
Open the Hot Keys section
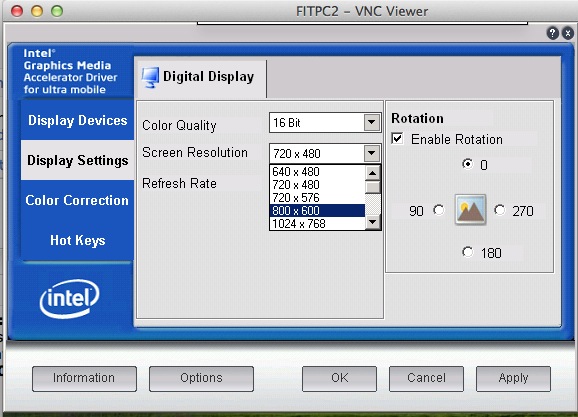[x=77, y=240]
